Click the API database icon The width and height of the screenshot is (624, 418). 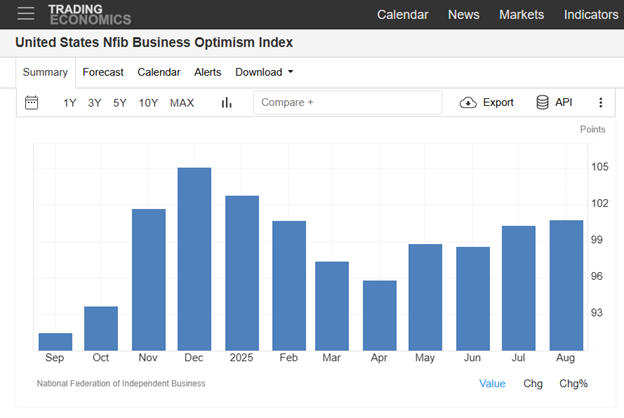point(542,102)
